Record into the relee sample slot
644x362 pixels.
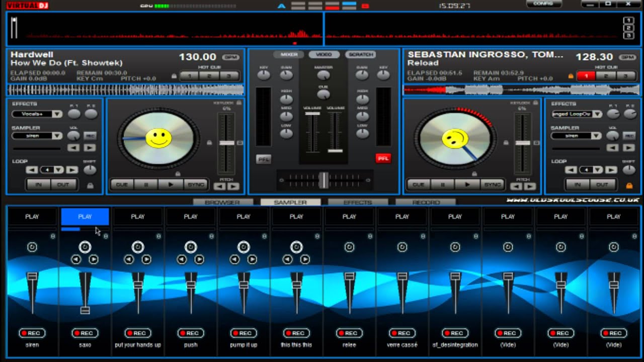tap(349, 333)
